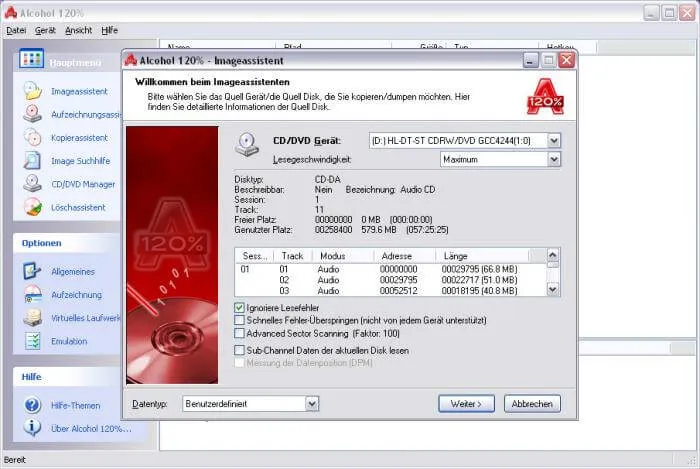Open the Hilfe-Themen link
The width and height of the screenshot is (700, 469).
tap(75, 406)
